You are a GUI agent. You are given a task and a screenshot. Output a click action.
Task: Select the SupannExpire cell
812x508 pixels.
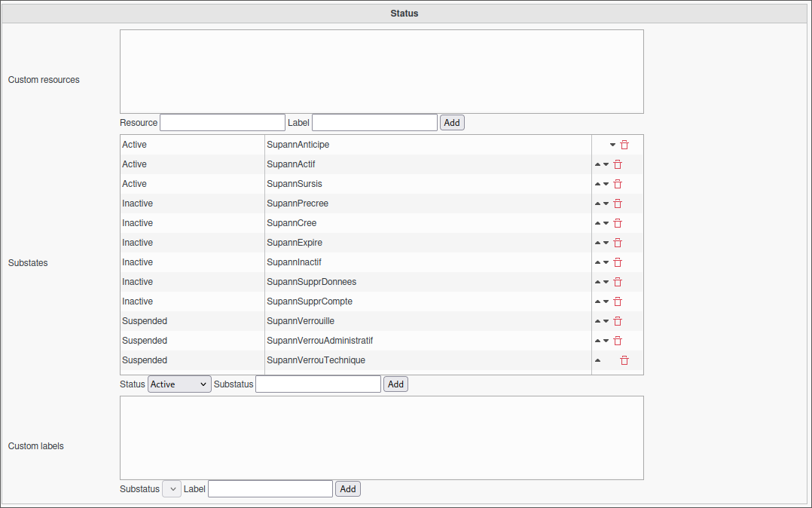428,243
